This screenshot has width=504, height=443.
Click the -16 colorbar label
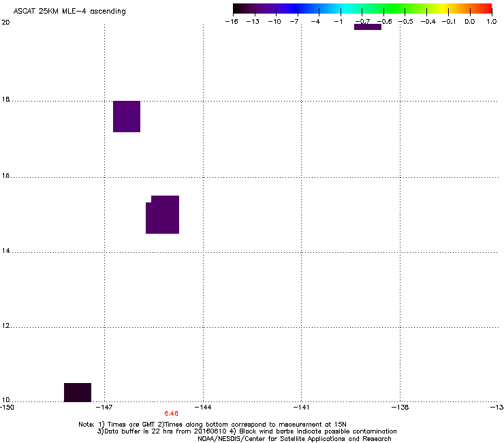[x=232, y=22]
